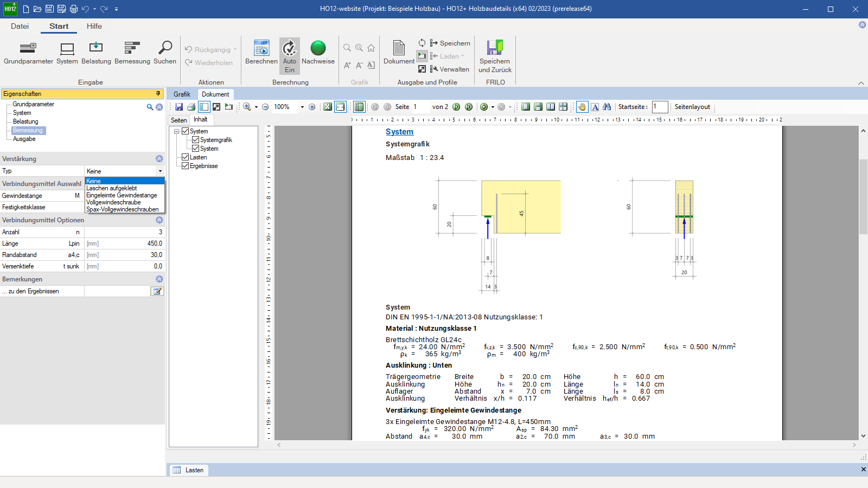Toggle the Ergebnisse checkbox
Viewport: 868px width, 488px height.
click(x=186, y=166)
